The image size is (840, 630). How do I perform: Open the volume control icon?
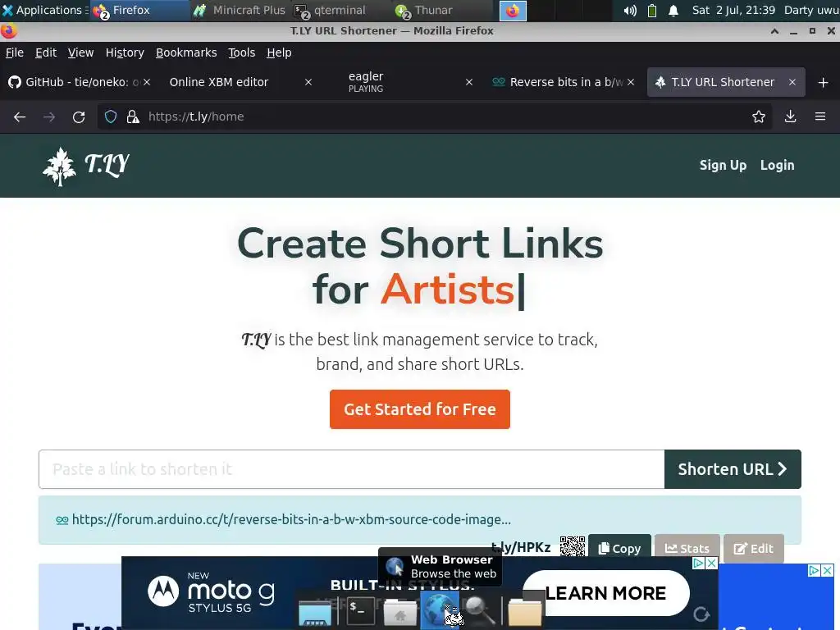coord(630,10)
